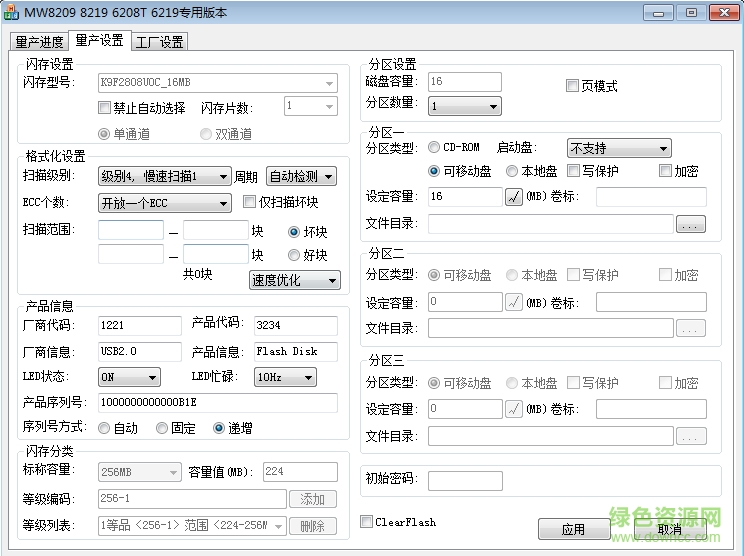The height and width of the screenshot is (556, 744).
Task: Open the 周期 自动检测 dropdown
Action: pyautogui.click(x=301, y=176)
